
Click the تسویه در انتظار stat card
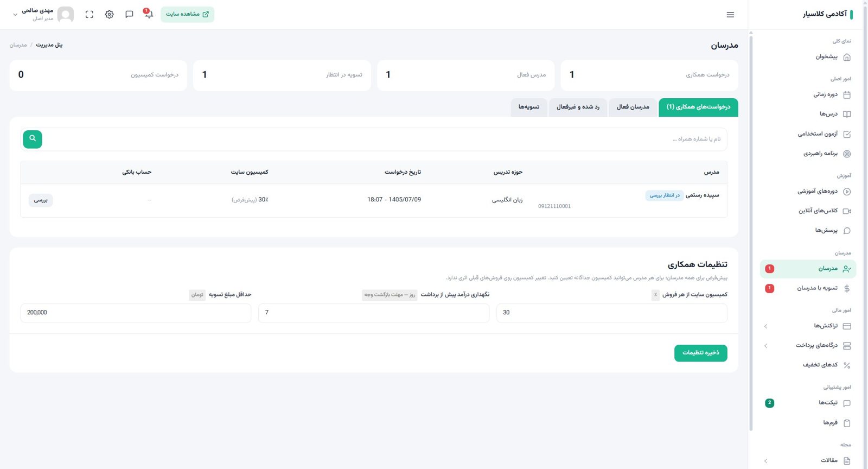[x=282, y=75]
